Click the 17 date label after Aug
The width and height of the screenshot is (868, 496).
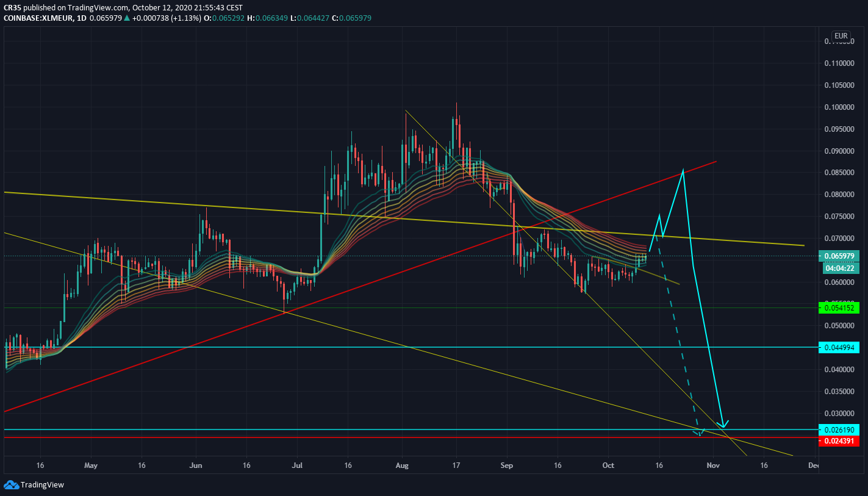tap(457, 465)
